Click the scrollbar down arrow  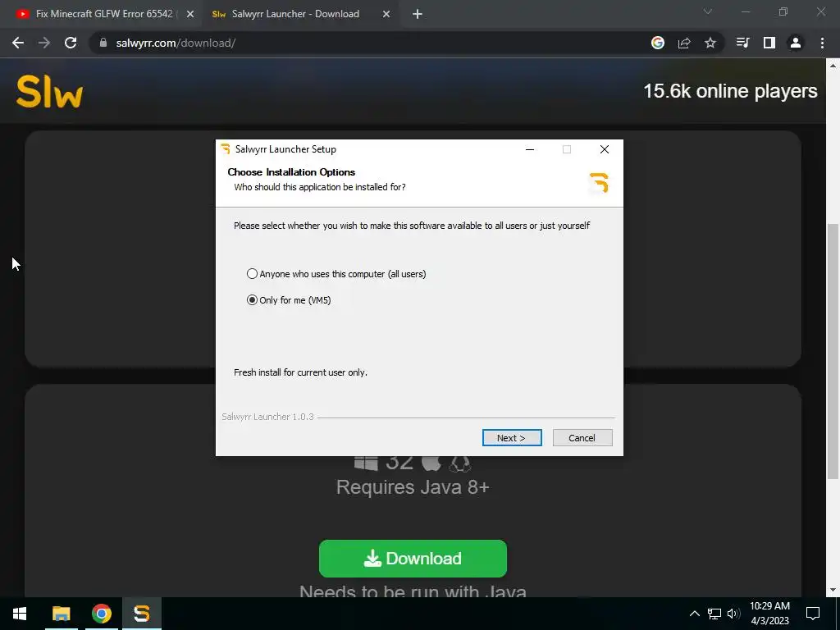pos(833,590)
